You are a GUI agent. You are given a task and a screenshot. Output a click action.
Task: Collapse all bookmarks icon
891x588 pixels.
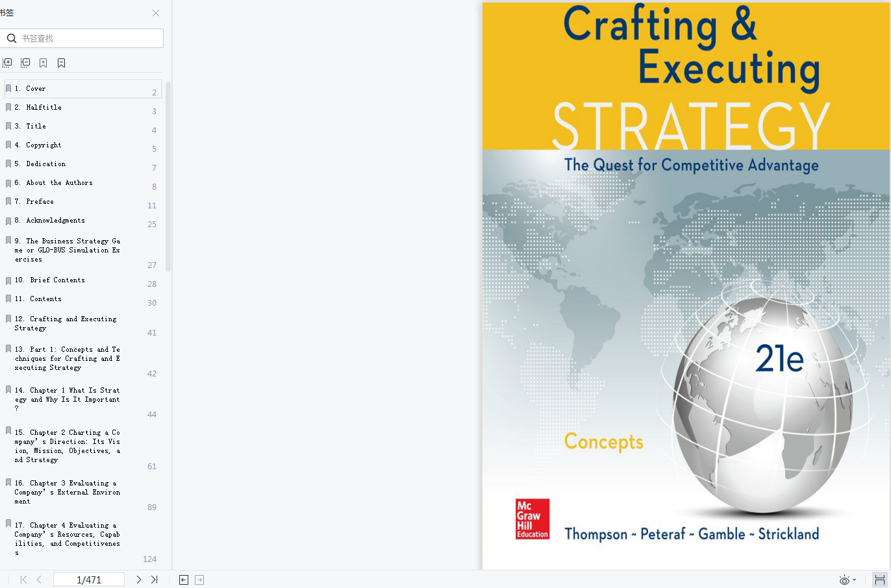click(25, 63)
